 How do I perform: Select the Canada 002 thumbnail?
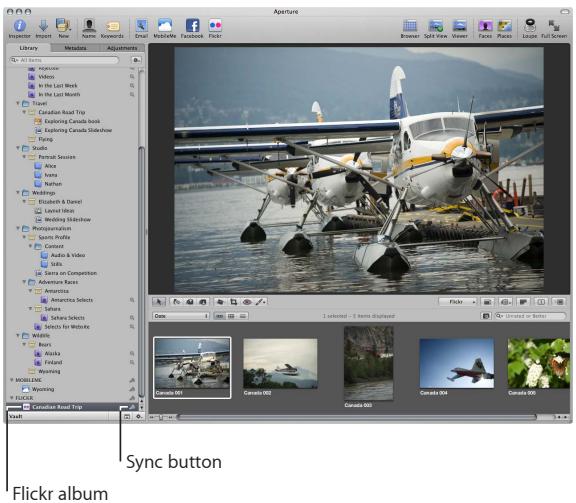pos(281,364)
